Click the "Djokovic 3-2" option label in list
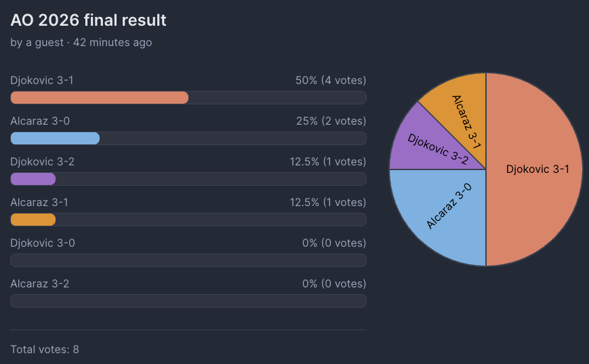 click(43, 161)
